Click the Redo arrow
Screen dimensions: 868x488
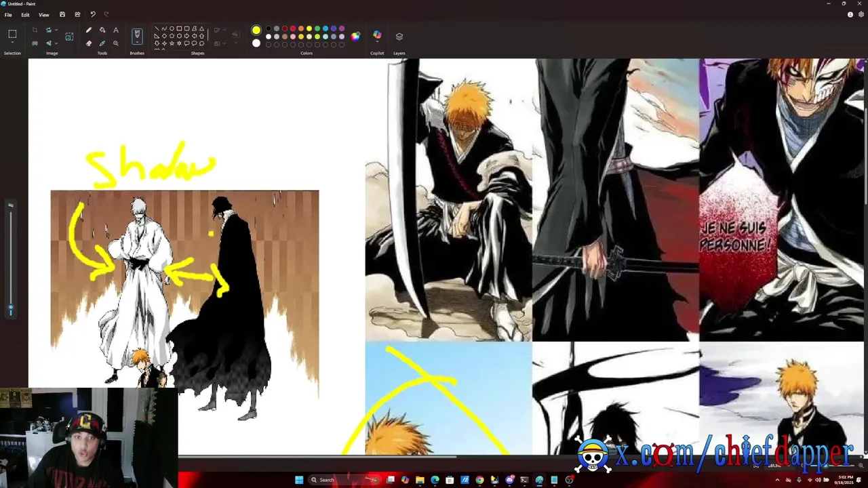coord(106,14)
